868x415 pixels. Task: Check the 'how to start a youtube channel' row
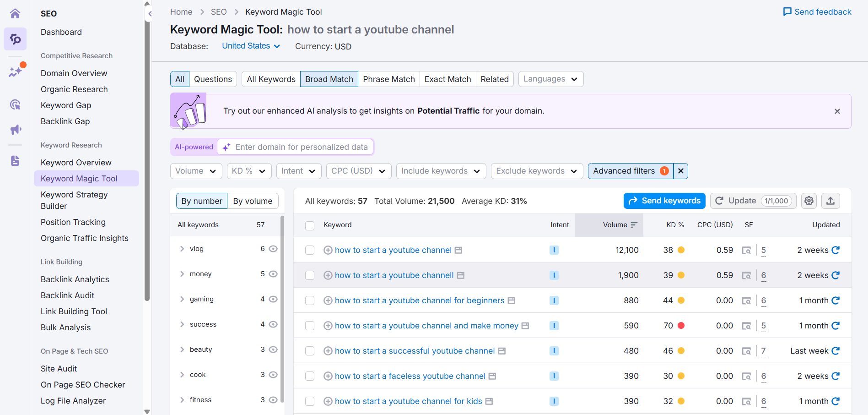click(310, 250)
